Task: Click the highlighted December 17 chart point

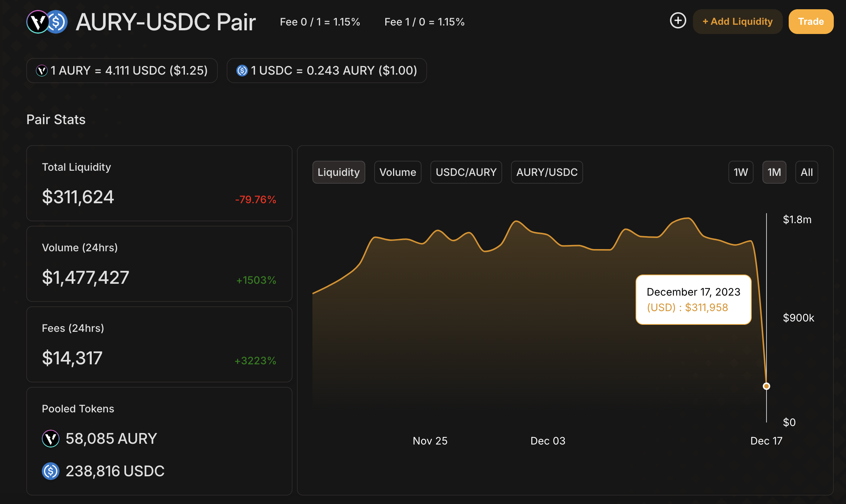Action: [767, 386]
